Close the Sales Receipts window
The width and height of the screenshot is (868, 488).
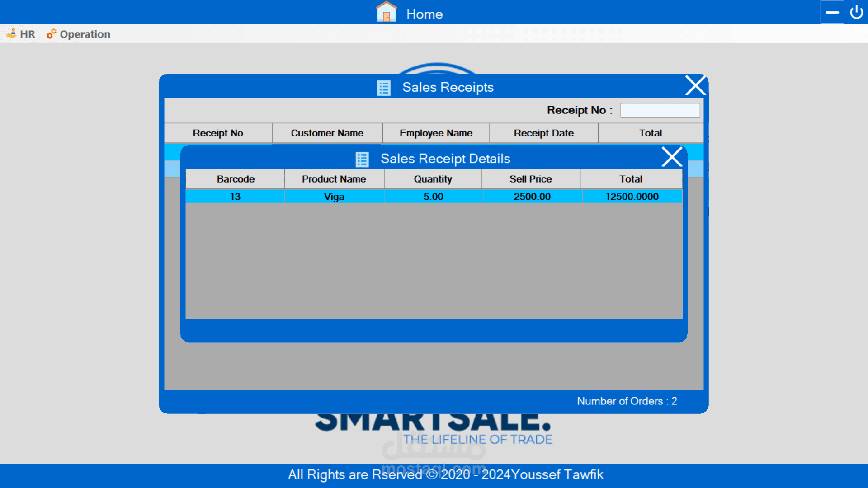pyautogui.click(x=695, y=85)
